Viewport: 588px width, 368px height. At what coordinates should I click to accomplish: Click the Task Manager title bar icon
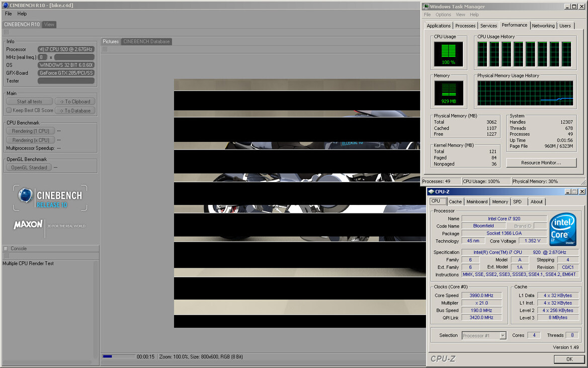point(426,7)
